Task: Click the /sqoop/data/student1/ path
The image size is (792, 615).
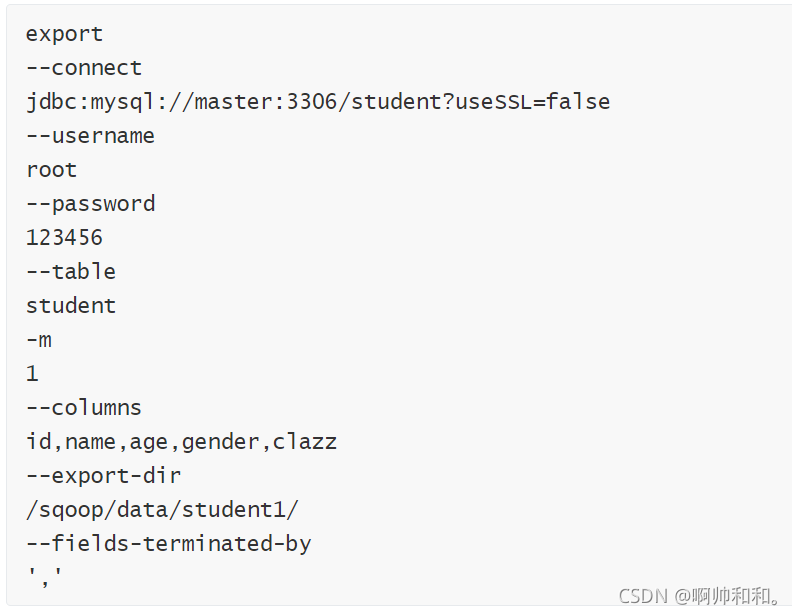Action: pyautogui.click(x=162, y=510)
